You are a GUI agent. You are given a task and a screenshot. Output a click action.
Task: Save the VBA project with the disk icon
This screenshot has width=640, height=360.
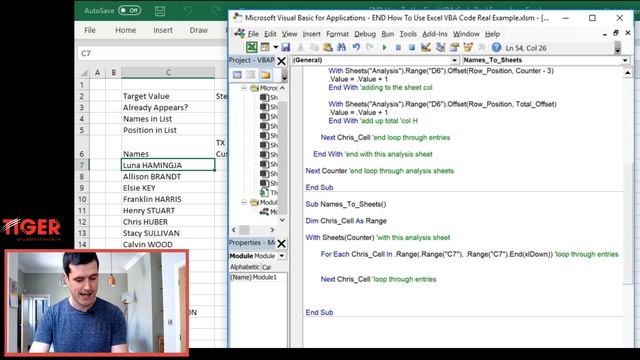pos(286,47)
